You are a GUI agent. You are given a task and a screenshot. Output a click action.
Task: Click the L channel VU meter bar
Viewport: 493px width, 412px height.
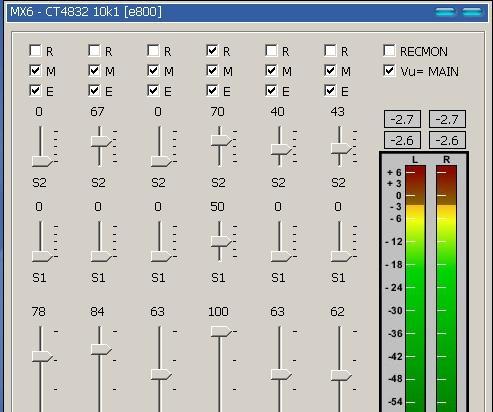pyautogui.click(x=415, y=289)
